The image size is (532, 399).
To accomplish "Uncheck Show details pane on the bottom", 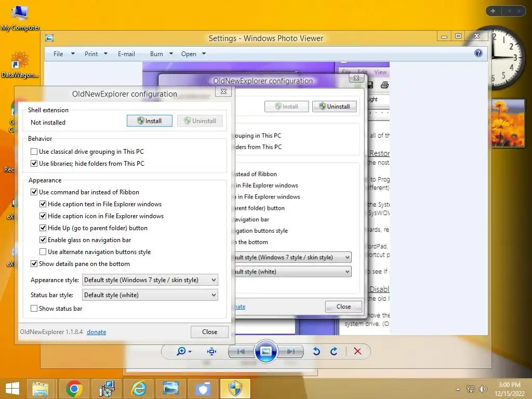I will pyautogui.click(x=34, y=263).
